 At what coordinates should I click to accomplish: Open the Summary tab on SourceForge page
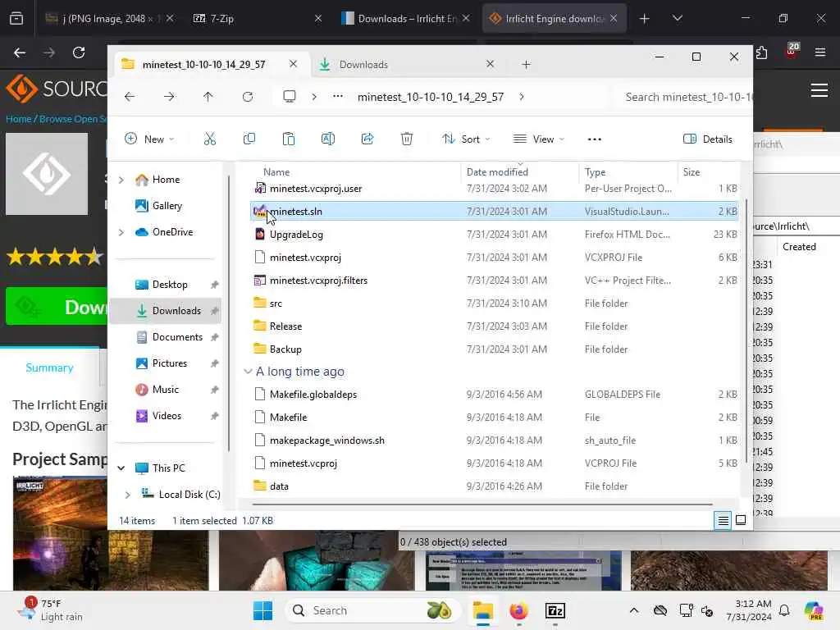coord(49,368)
